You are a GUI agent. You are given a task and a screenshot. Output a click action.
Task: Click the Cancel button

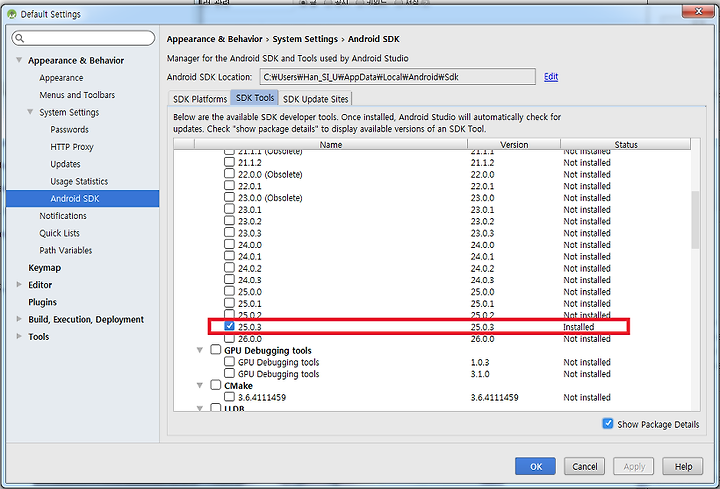585,467
